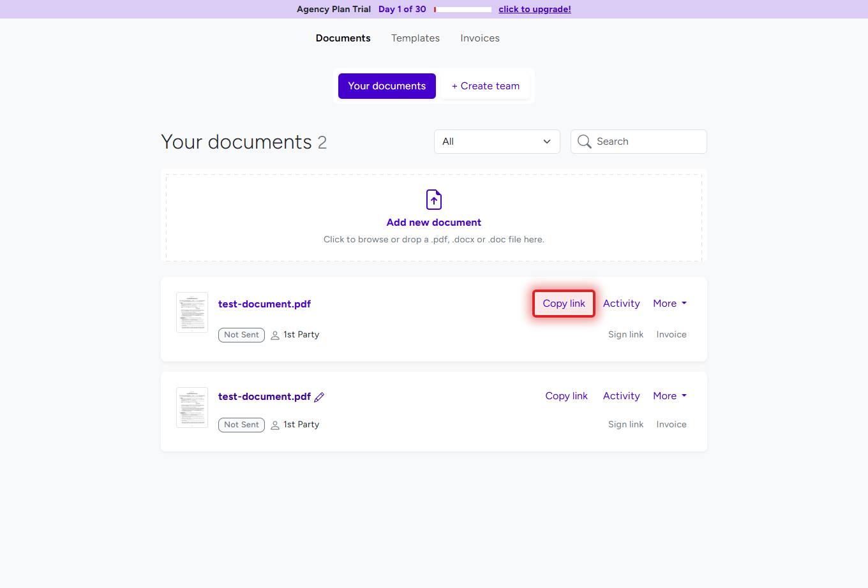868x588 pixels.
Task: View Activity for the first document
Action: (x=621, y=303)
